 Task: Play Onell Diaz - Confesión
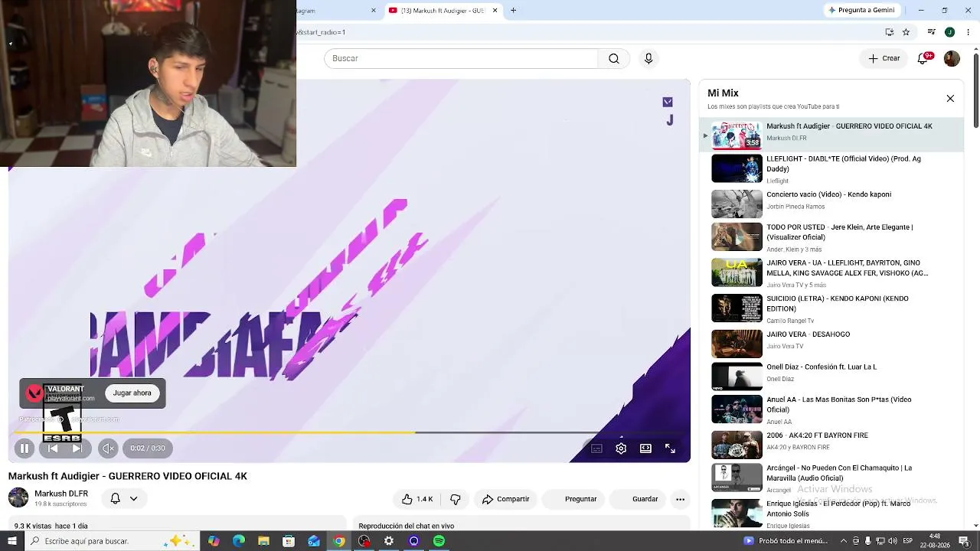(x=831, y=377)
